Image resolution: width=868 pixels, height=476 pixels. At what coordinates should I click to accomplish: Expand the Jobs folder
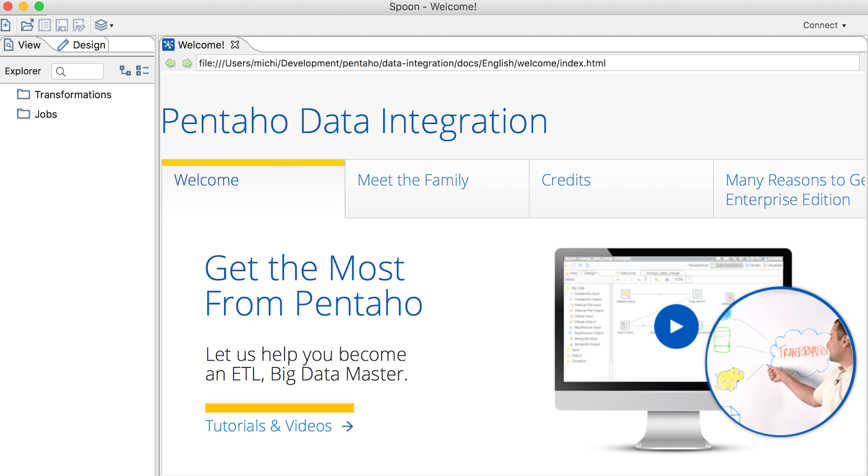pyautogui.click(x=46, y=114)
